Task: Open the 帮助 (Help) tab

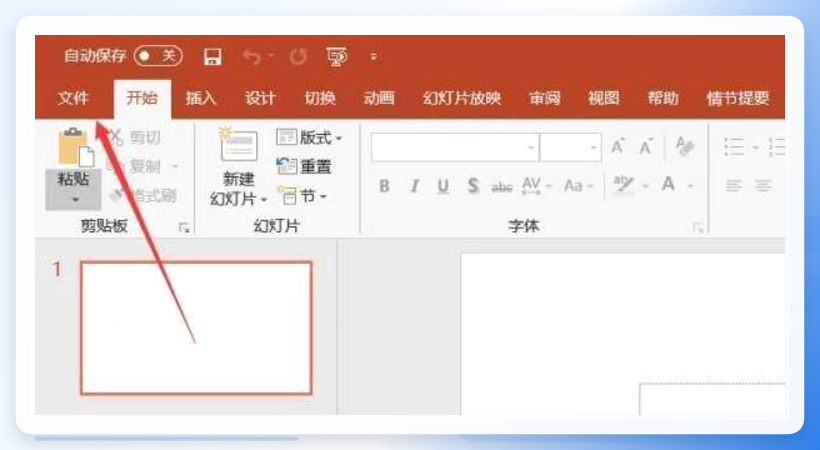Action: click(663, 98)
